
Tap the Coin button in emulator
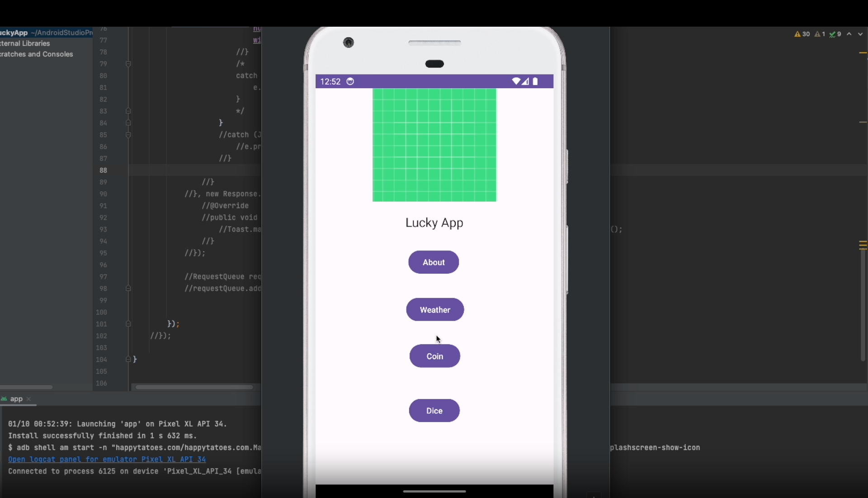click(434, 356)
